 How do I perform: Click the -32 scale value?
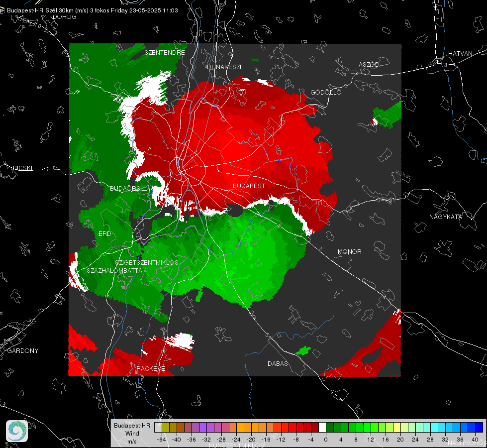[x=206, y=440]
